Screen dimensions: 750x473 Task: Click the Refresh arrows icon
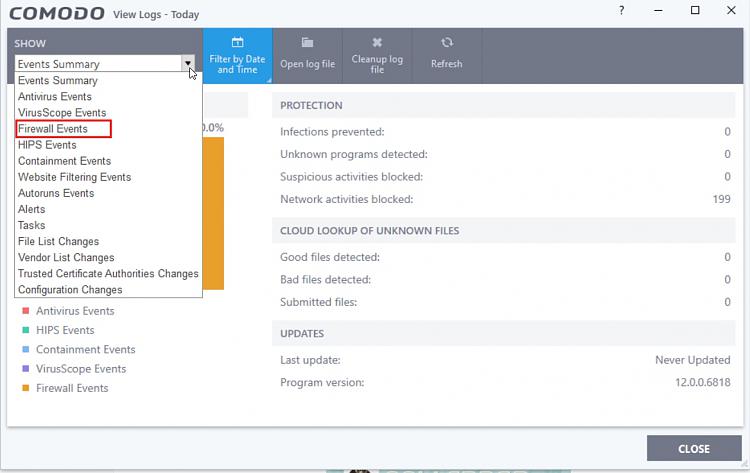(447, 43)
